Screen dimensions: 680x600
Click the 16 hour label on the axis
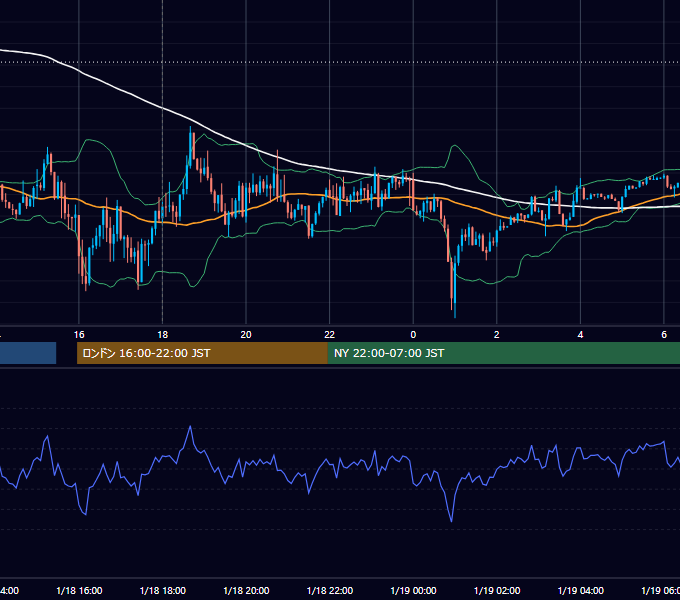79,335
